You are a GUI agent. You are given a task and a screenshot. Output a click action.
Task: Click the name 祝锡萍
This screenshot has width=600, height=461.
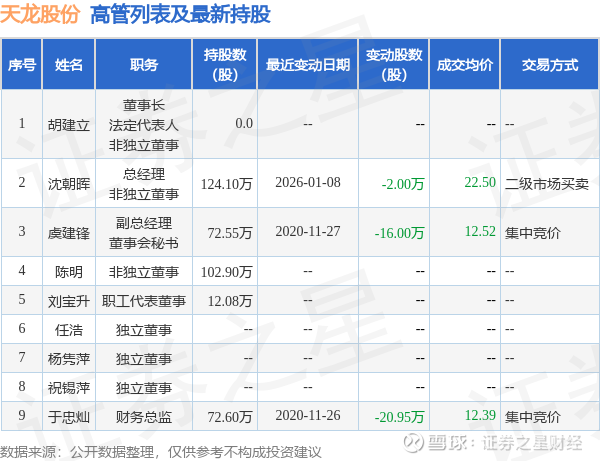(68, 388)
